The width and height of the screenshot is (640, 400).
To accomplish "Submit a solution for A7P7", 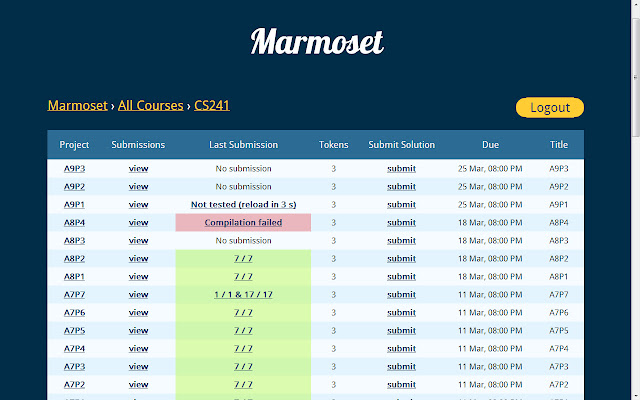I will tap(402, 294).
